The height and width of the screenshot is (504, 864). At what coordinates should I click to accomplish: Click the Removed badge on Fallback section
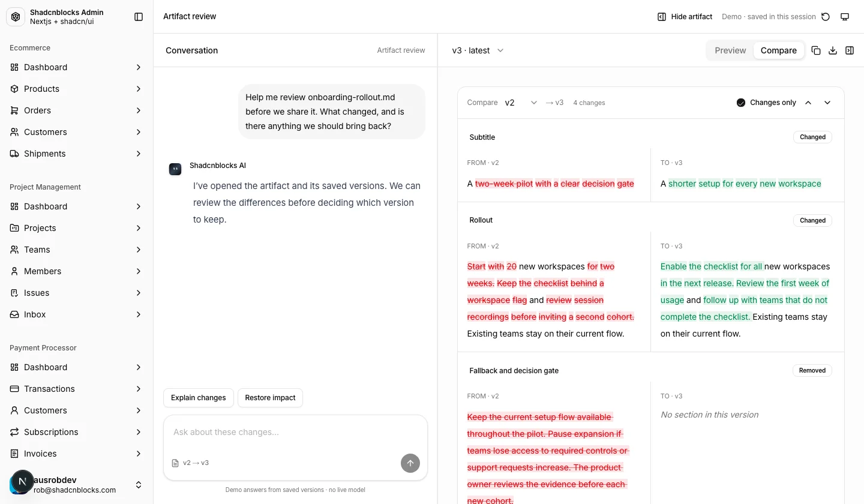click(x=812, y=371)
